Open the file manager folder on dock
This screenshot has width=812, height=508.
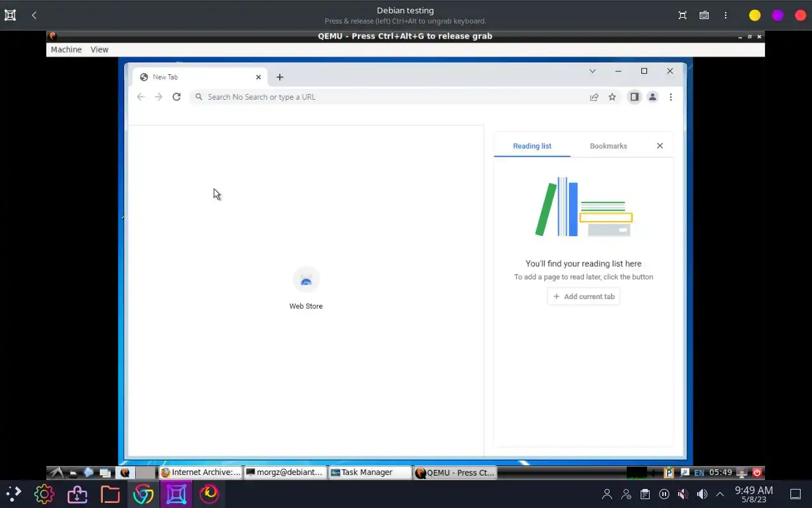pos(110,493)
